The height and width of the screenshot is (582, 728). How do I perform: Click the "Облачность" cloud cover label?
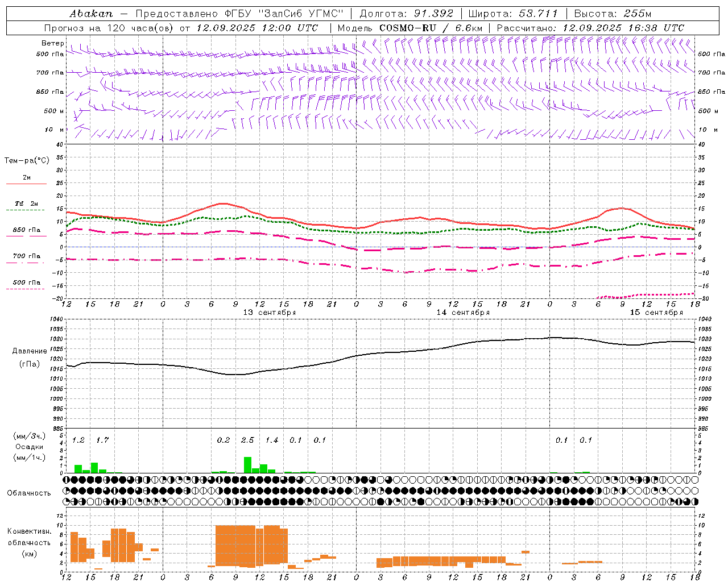[x=29, y=493]
